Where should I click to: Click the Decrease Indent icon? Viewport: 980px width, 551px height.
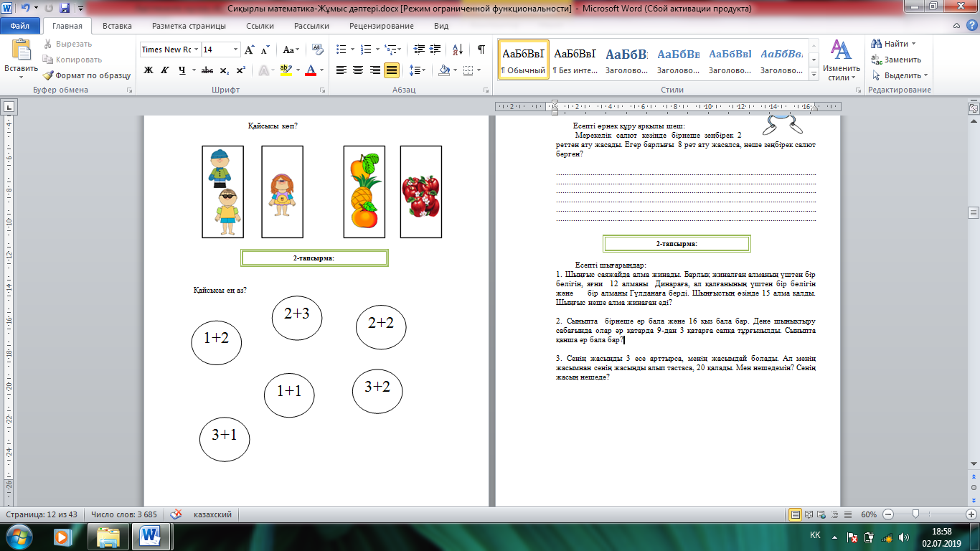click(x=419, y=50)
